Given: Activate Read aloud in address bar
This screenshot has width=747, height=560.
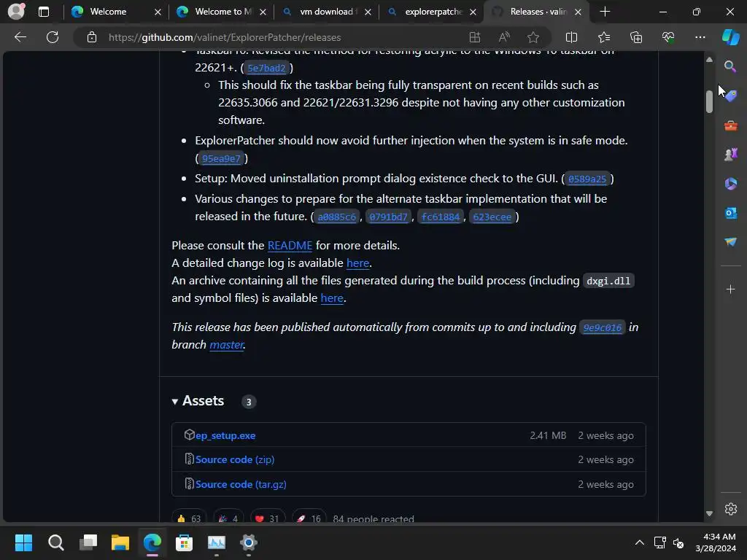Looking at the screenshot, I should 504,37.
